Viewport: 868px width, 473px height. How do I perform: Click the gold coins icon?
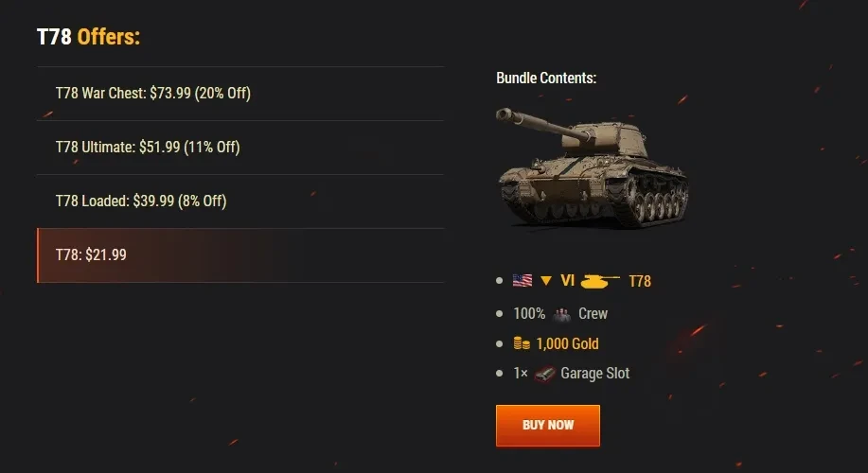click(x=522, y=343)
